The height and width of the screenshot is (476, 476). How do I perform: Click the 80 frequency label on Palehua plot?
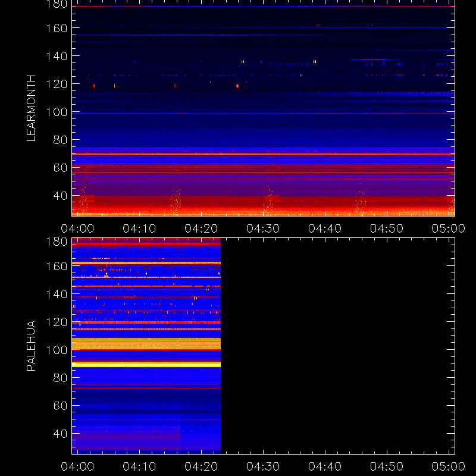tap(60, 378)
